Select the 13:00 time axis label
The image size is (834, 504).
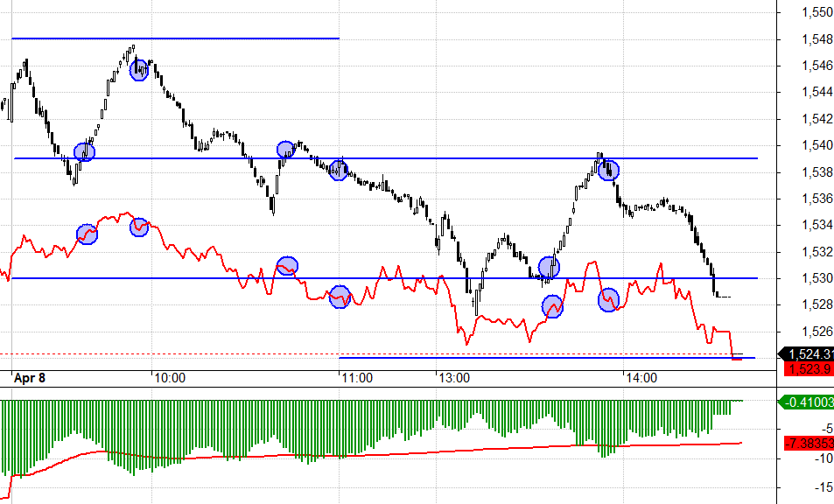(x=454, y=378)
